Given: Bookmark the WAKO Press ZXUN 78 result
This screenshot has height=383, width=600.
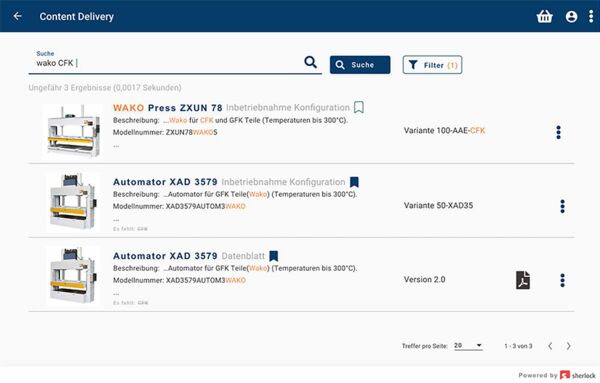Looking at the screenshot, I should 359,108.
